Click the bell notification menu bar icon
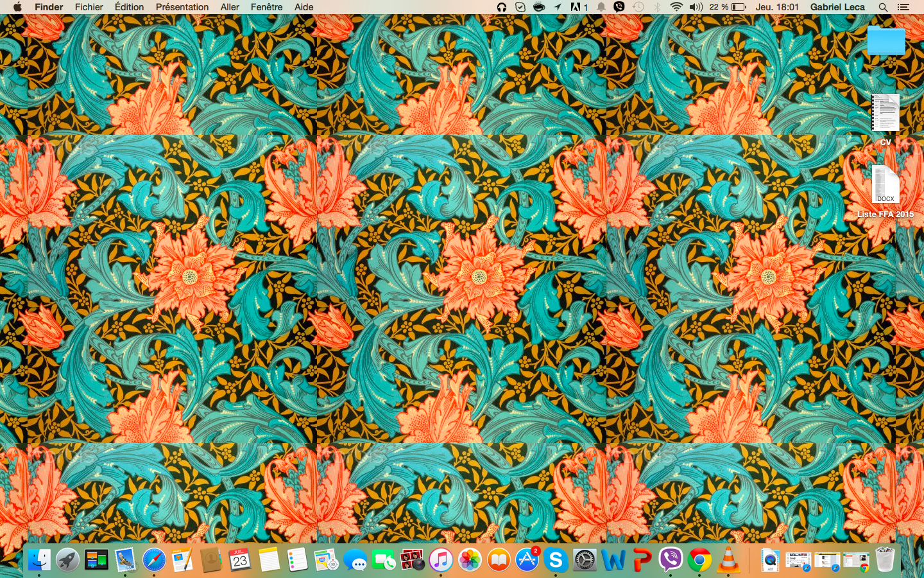This screenshot has width=924, height=578. click(601, 7)
